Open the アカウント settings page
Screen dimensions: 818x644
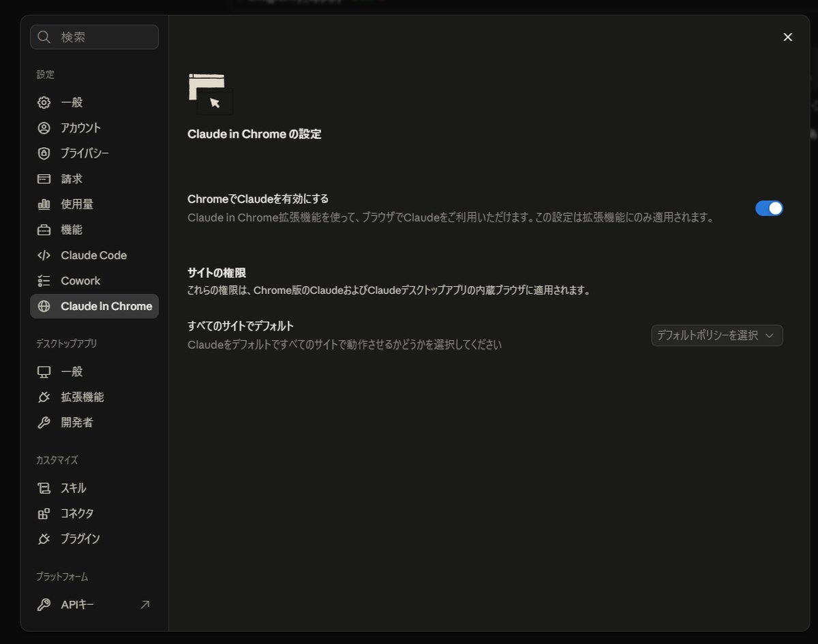tap(94, 127)
